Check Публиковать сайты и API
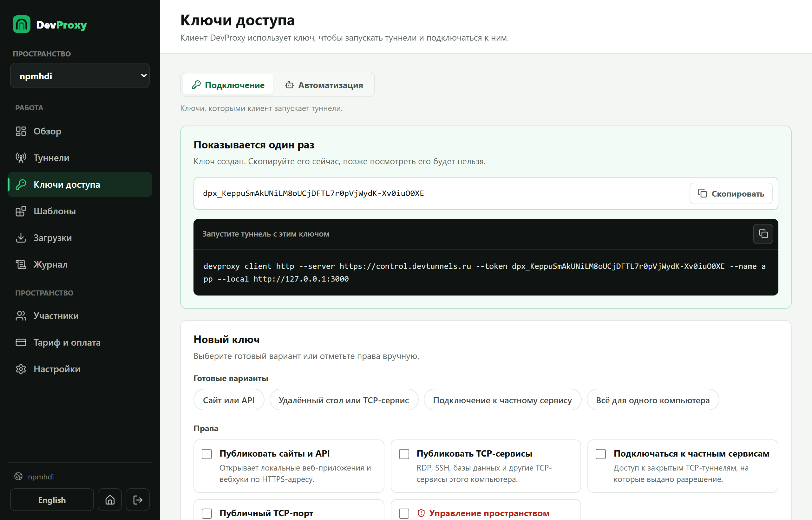 207,454
